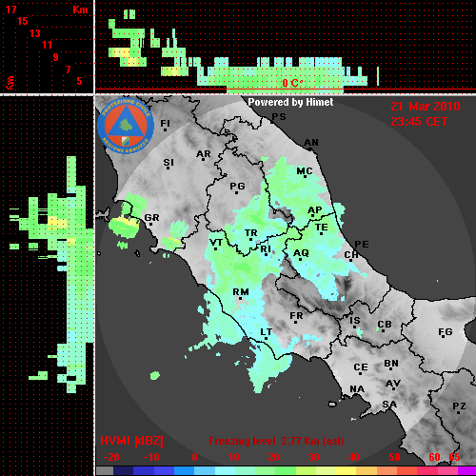
Task: Click the CB city label on map
Action: click(385, 325)
